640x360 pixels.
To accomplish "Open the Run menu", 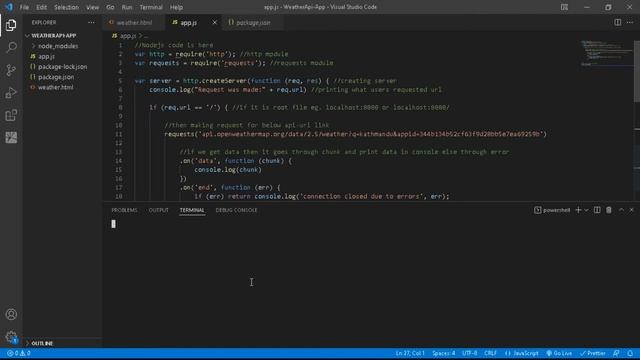I will [127, 7].
